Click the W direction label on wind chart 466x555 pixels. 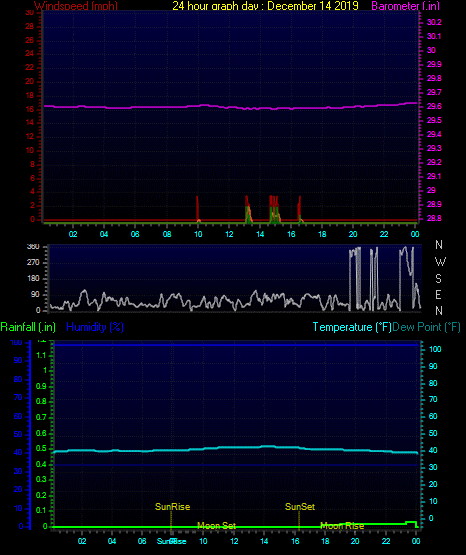(x=440, y=262)
